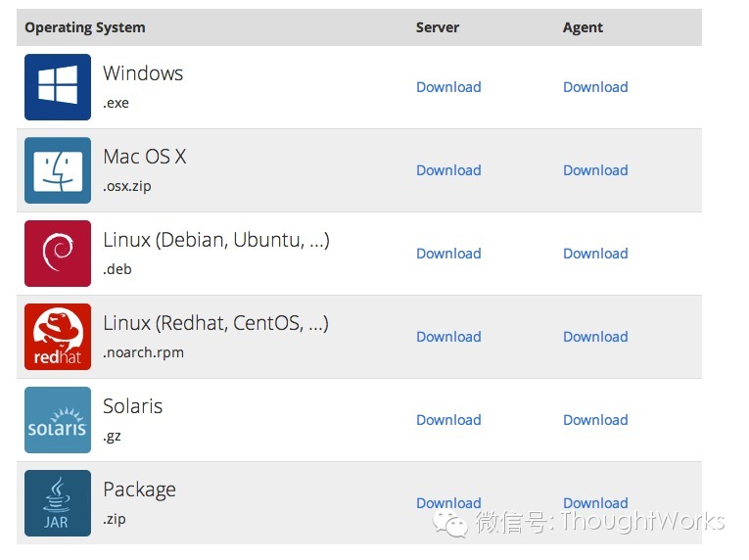
Task: Click the Java JAR package icon
Action: pos(58,502)
